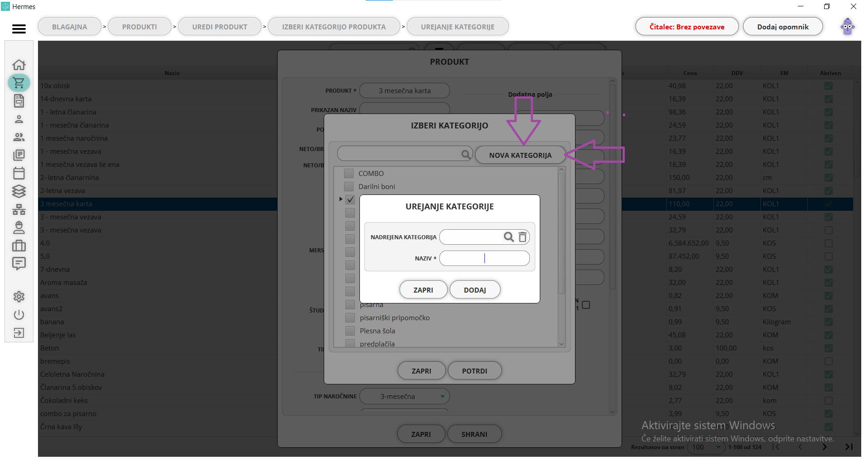The width and height of the screenshot is (868, 464).
Task: Toggle Aktiven checkbox for bremepis row
Action: [829, 361]
